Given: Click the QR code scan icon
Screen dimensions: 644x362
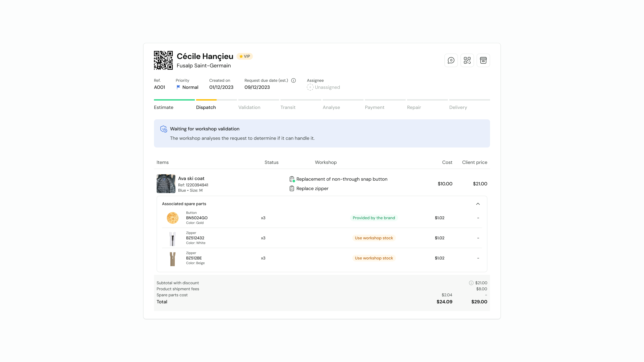Looking at the screenshot, I should pyautogui.click(x=467, y=60).
